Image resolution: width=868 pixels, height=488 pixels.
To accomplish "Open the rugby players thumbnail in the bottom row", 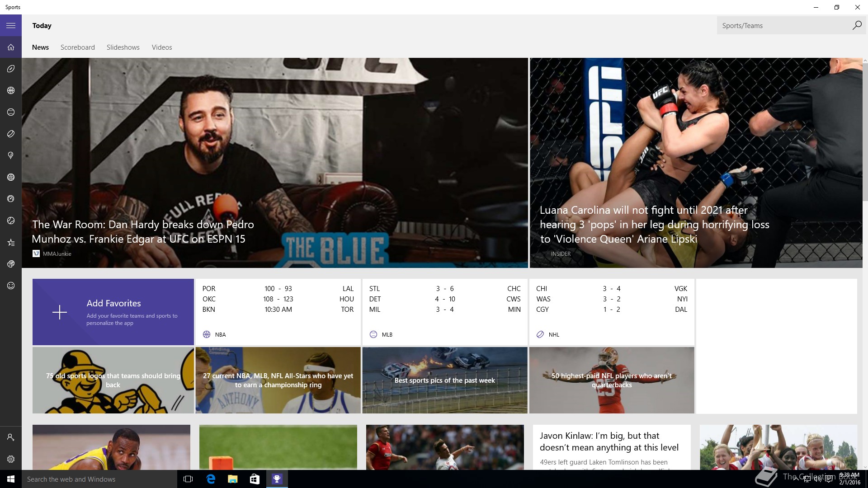I will point(445,447).
